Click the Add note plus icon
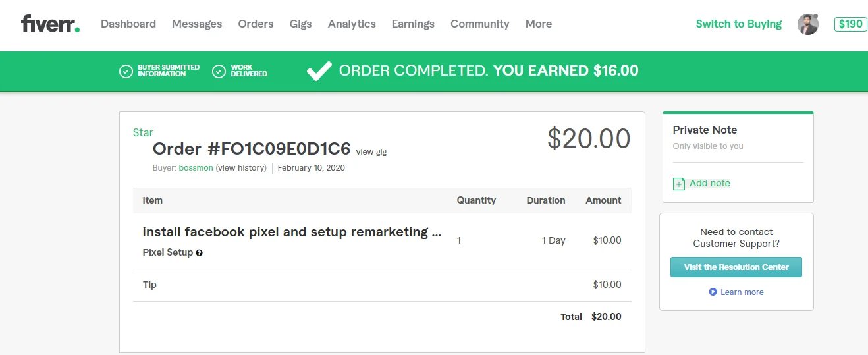The image size is (868, 355). pyautogui.click(x=679, y=184)
